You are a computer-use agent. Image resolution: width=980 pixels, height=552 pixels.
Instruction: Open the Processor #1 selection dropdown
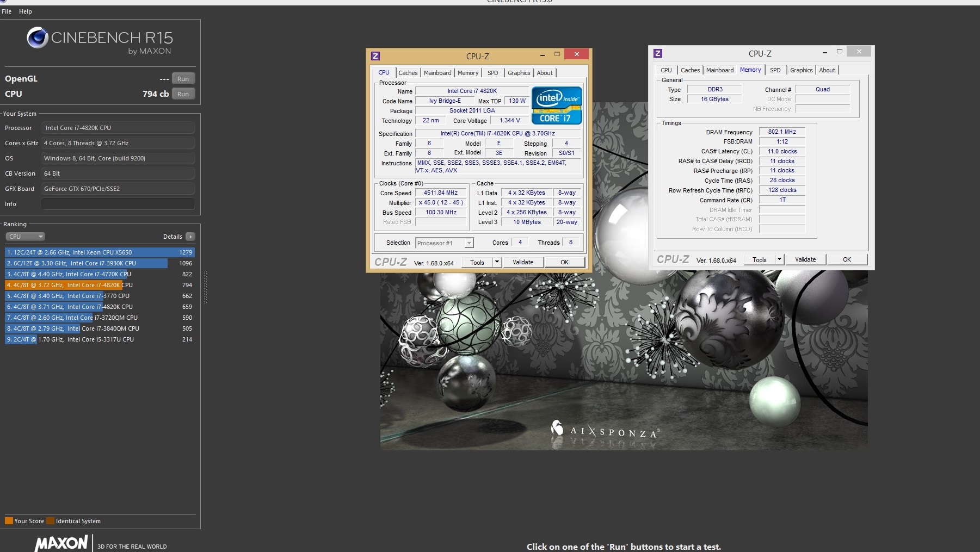tap(445, 243)
